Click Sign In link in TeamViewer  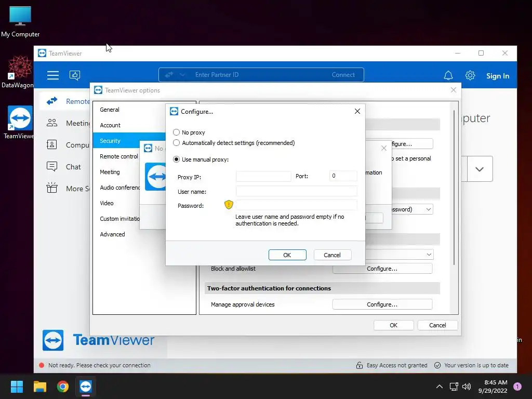click(x=497, y=76)
